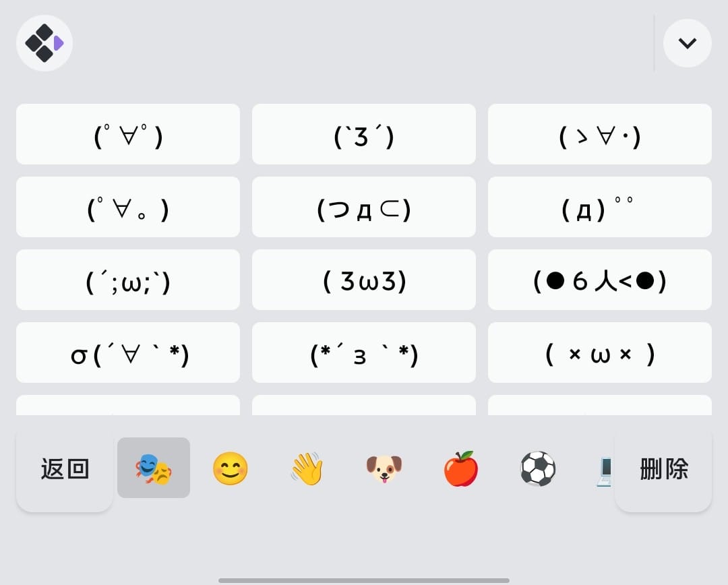The image size is (728, 585).
Task: Choose the (д)°° shocked kaomoji
Action: 599,207
